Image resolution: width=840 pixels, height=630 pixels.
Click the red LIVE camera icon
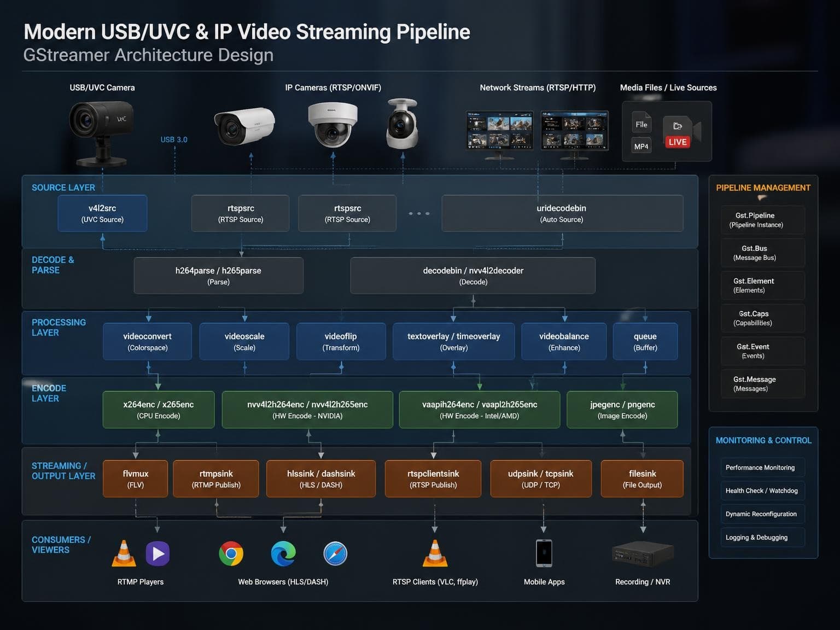681,132
